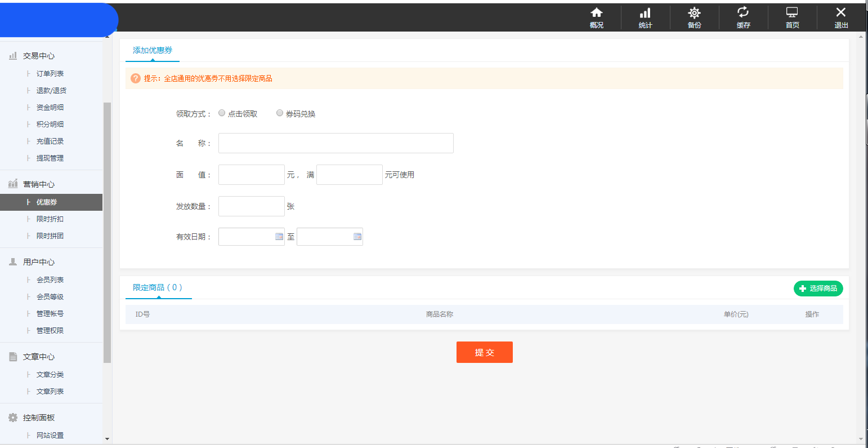Click the 备份 backup gear icon
Viewport: 868px width, 448px height.
694,17
